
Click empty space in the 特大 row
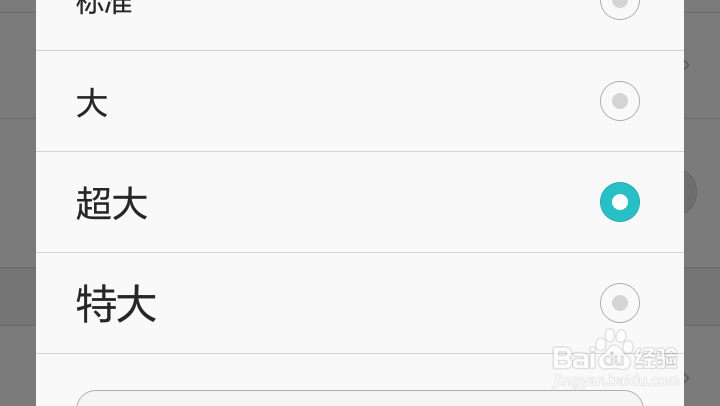coord(370,303)
